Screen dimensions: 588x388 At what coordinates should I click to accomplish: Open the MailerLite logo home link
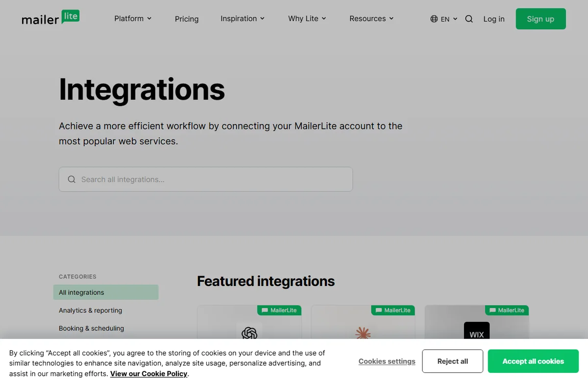click(50, 18)
